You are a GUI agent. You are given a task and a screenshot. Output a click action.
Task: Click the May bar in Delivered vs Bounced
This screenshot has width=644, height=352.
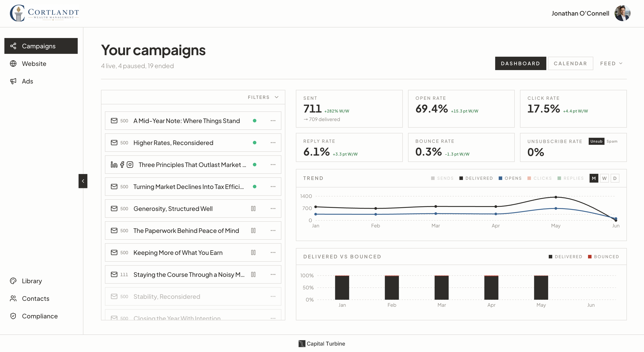(541, 287)
